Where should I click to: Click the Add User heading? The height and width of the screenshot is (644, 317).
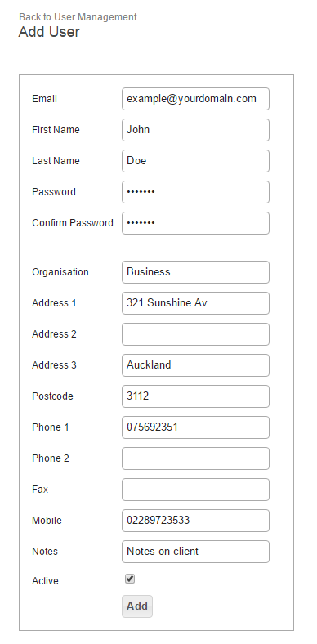point(49,32)
